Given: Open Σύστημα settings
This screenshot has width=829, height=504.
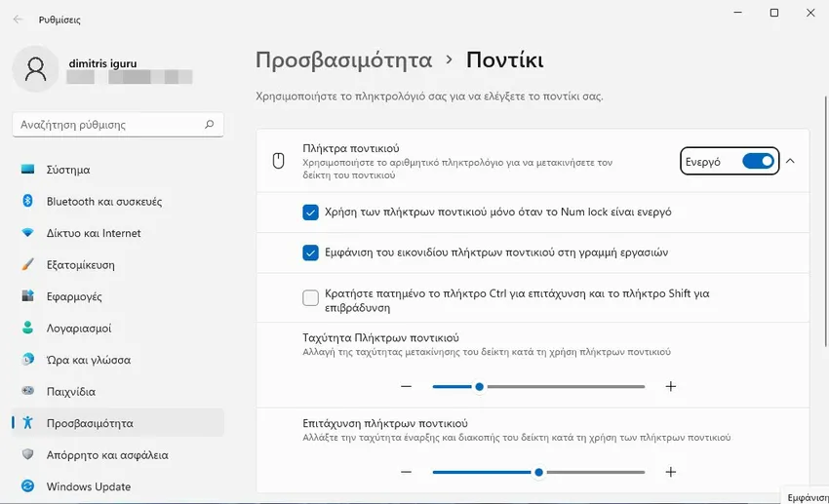Looking at the screenshot, I should pyautogui.click(x=118, y=170).
